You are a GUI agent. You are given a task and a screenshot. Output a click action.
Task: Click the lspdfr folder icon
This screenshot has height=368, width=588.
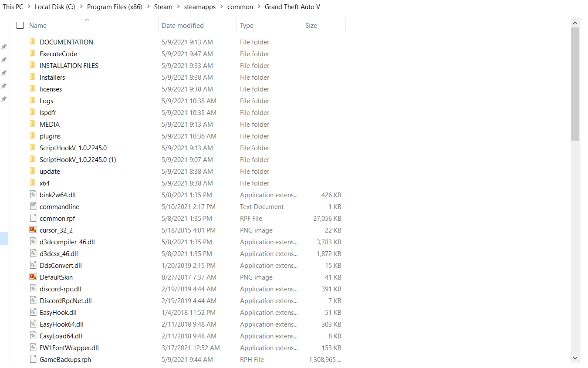[x=33, y=112]
